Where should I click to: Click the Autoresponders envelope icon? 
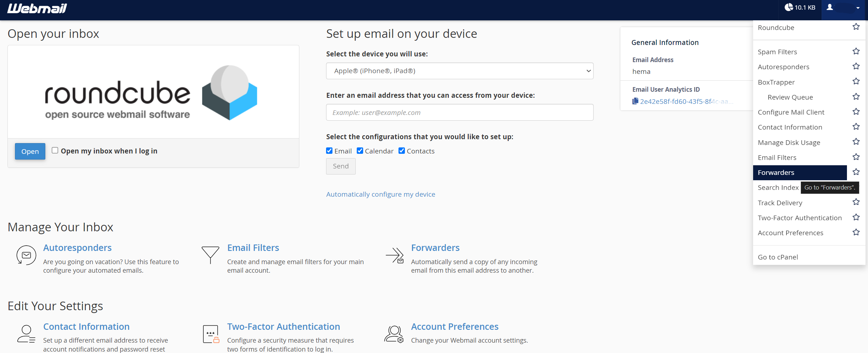click(x=26, y=255)
